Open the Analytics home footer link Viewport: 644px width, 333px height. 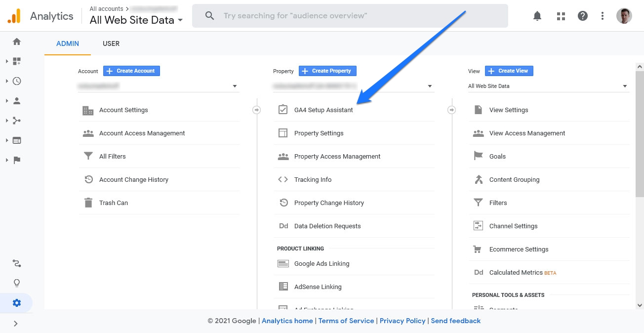(x=287, y=321)
